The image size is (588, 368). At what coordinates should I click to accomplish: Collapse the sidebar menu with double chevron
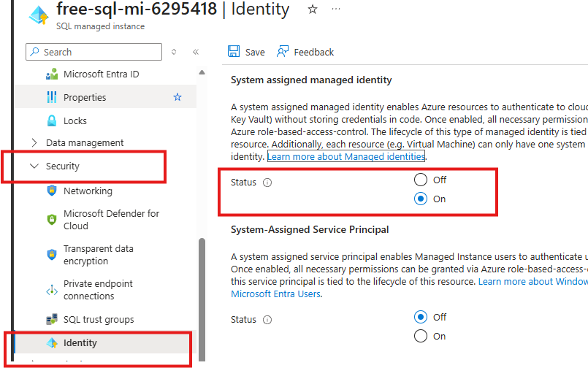(195, 52)
